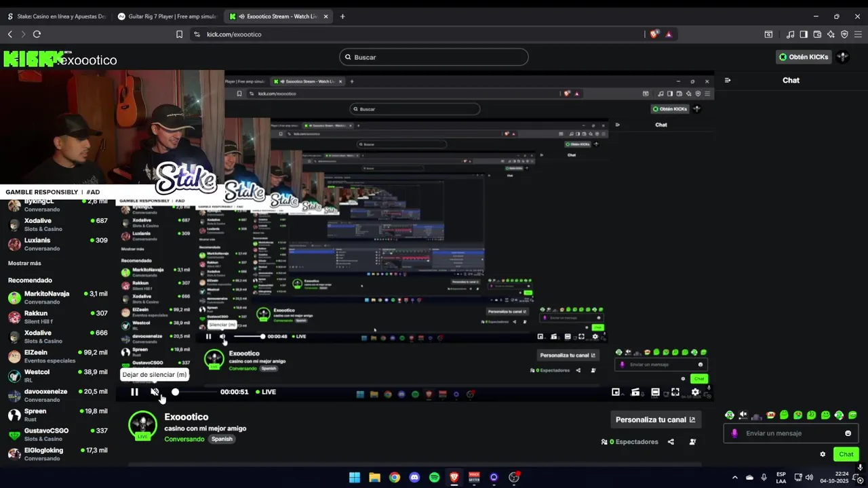The image size is (868, 488).
Task: Open ElGlogloking recommended channel
Action: [58, 453]
